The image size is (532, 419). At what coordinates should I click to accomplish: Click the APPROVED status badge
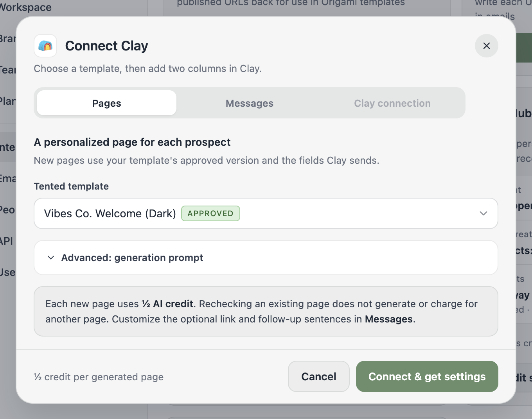(210, 213)
